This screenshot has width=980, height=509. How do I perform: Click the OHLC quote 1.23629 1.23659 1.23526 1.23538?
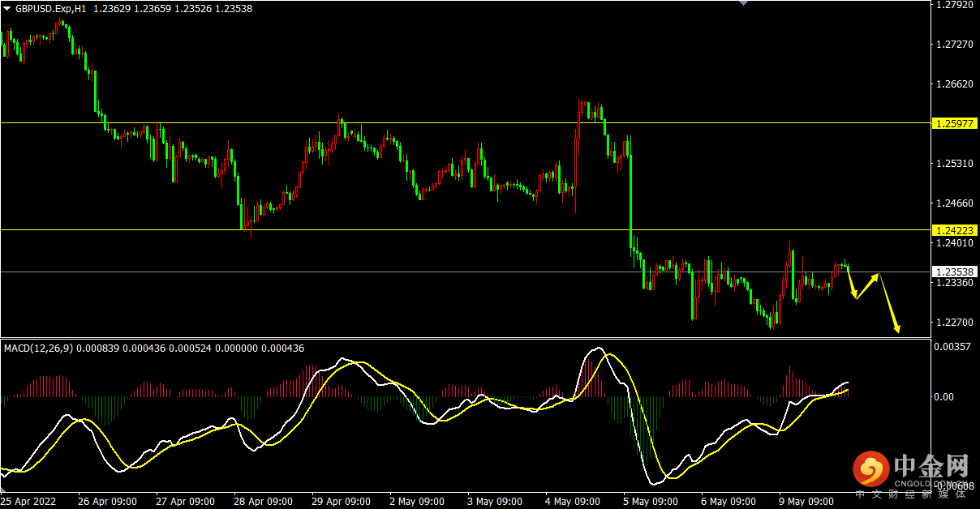[x=173, y=9]
